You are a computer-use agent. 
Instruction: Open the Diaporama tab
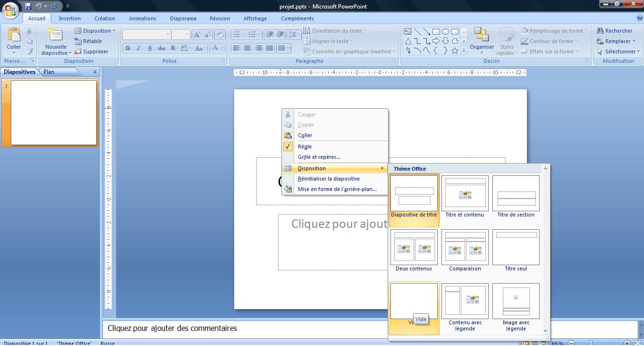point(183,18)
